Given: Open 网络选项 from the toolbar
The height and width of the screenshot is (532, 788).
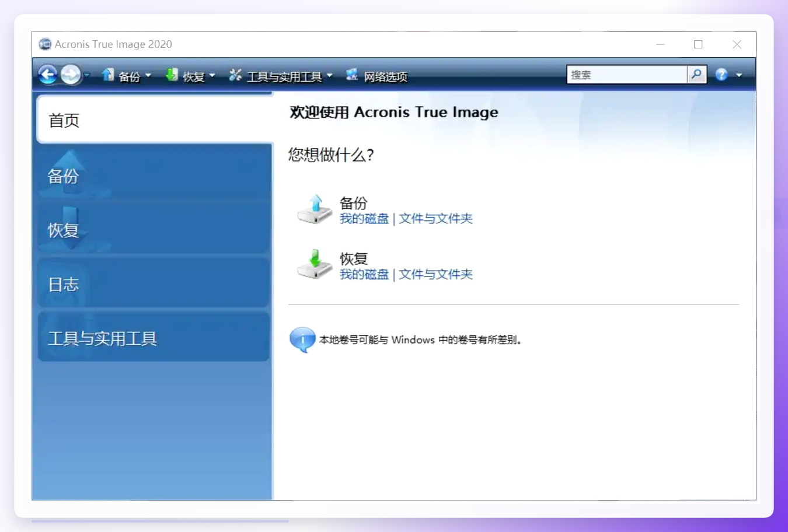Looking at the screenshot, I should [x=376, y=75].
